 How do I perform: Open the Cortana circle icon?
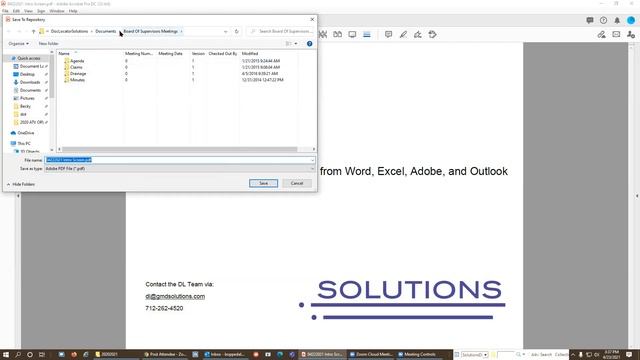[30, 355]
